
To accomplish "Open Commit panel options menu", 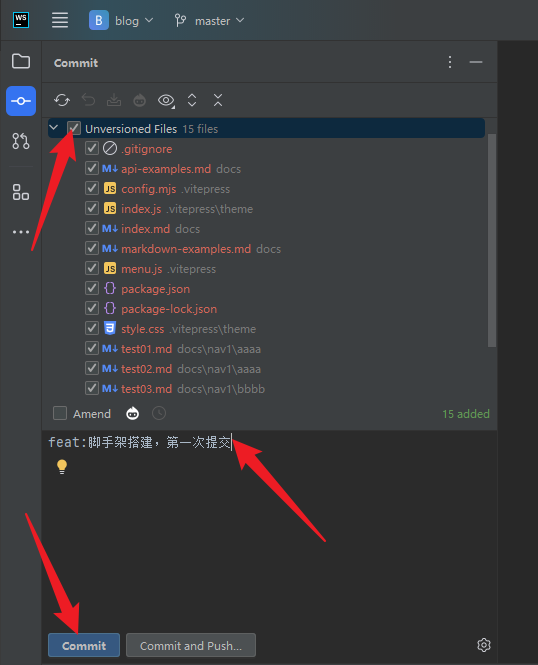I will [450, 62].
